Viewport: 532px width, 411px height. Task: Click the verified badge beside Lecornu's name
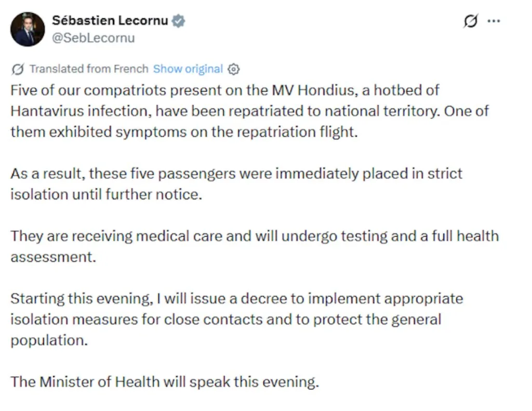[x=178, y=21]
